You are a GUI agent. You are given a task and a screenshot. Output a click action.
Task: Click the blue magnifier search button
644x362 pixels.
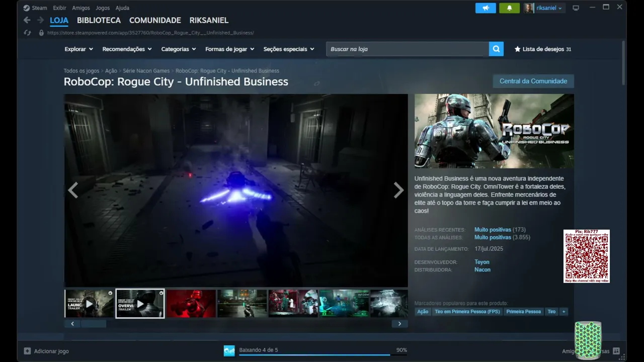tap(496, 49)
